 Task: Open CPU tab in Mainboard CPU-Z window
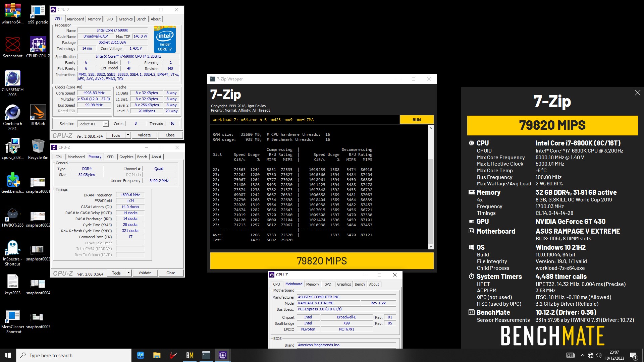(276, 284)
